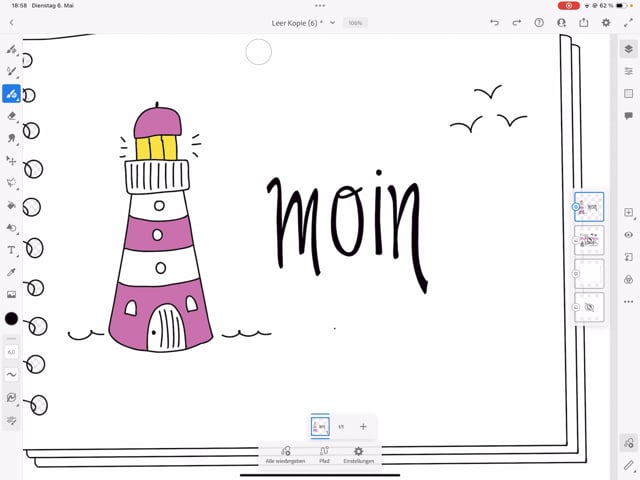Tap the black color swatch
The image size is (640, 480).
(x=11, y=318)
